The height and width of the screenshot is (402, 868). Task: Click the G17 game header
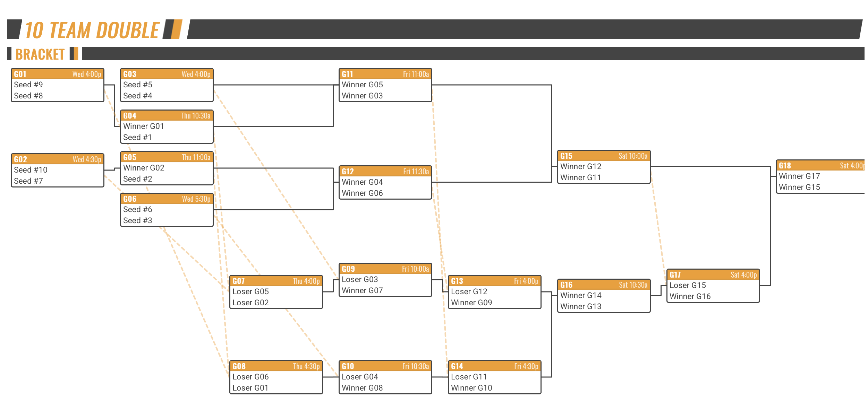point(713,275)
